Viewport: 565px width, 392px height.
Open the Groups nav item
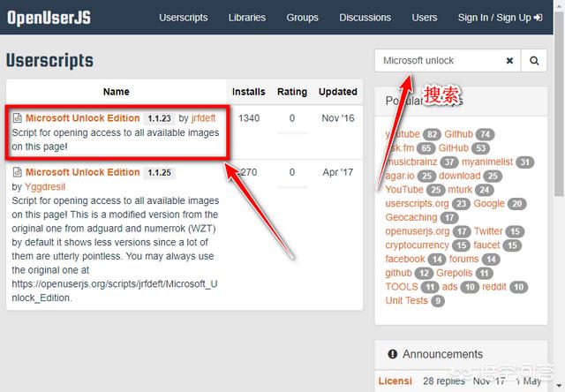click(x=302, y=18)
